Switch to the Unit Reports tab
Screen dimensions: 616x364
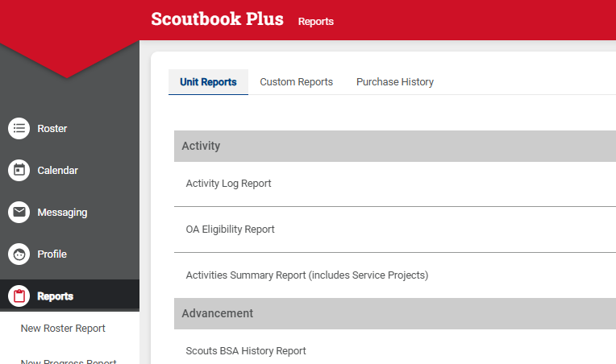(x=208, y=82)
